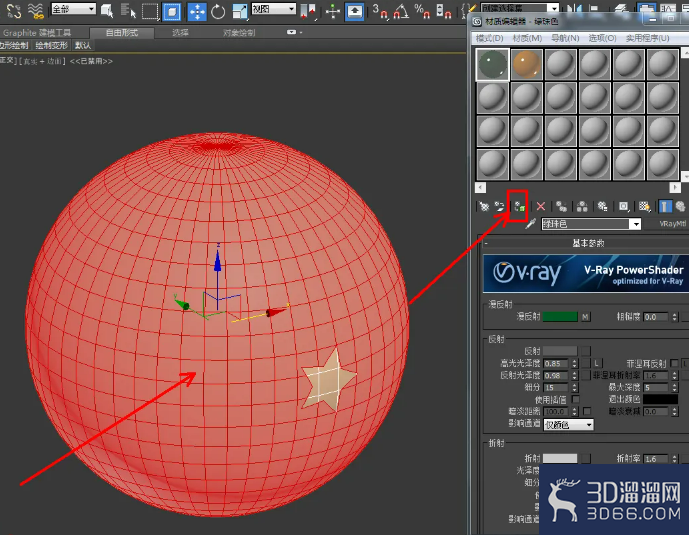
Task: Open the black 退出颜色 color swatch
Action: click(660, 399)
